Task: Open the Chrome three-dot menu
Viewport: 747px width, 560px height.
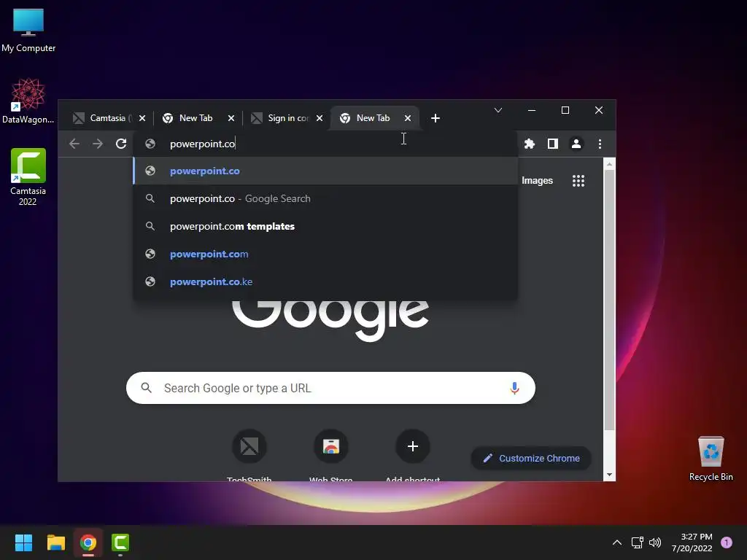Action: tap(600, 144)
